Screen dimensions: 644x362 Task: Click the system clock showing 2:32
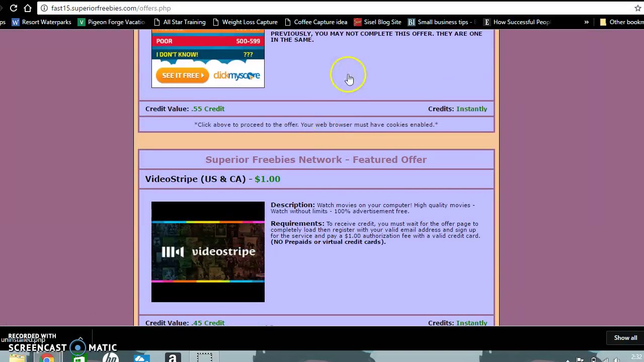click(x=636, y=357)
